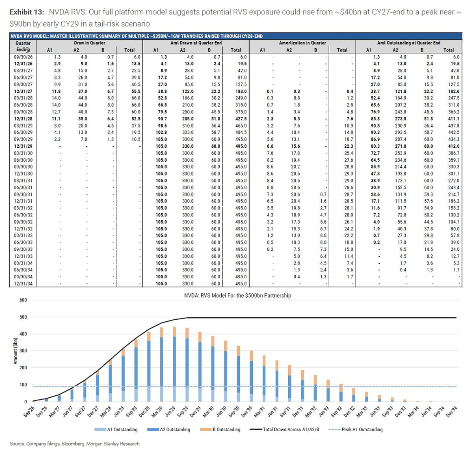This screenshot has width=476, height=452.
Task: Click the 'Source: Company filings, Bloomberg, Morgan Stanley Research' line
Action: coord(74,444)
